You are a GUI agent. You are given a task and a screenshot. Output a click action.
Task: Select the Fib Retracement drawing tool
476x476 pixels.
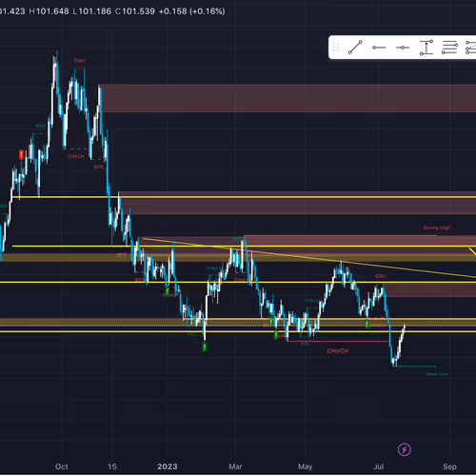[x=449, y=48]
